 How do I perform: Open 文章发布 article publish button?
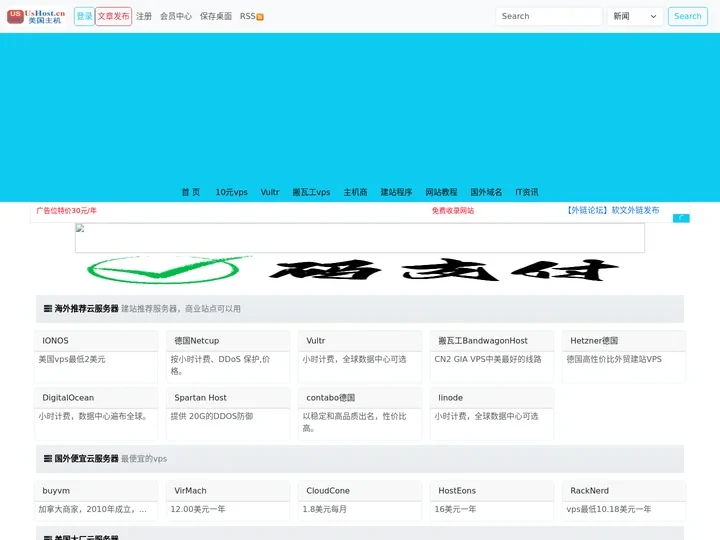113,17
